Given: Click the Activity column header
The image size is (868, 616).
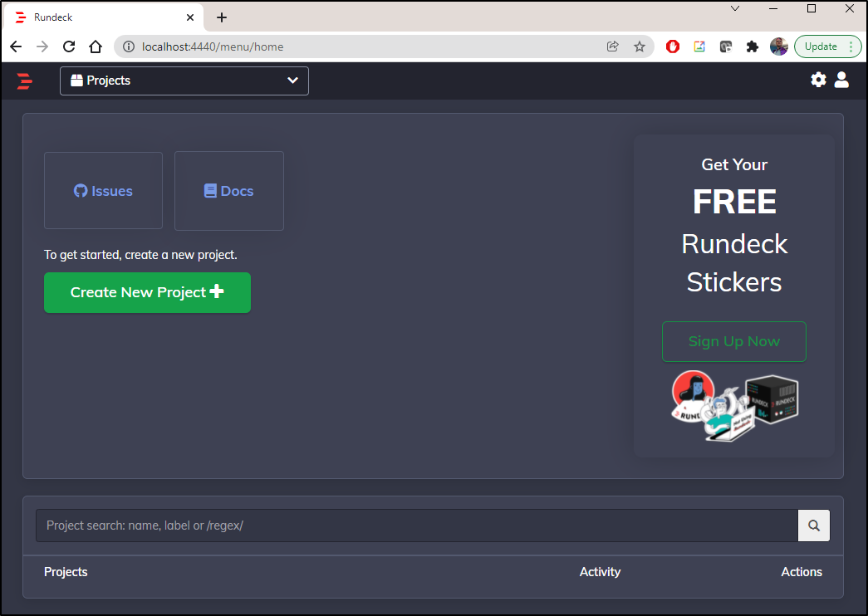Looking at the screenshot, I should tap(600, 572).
